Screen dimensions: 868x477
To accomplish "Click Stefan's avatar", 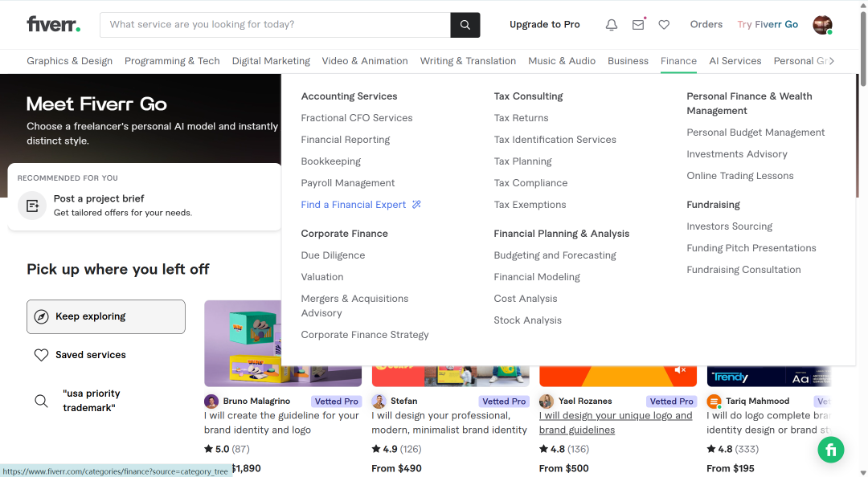I will click(x=379, y=402).
